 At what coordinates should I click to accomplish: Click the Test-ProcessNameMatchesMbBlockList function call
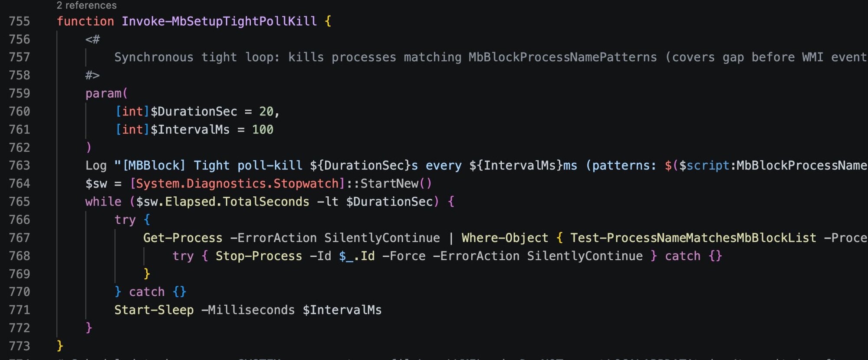pyautogui.click(x=693, y=238)
